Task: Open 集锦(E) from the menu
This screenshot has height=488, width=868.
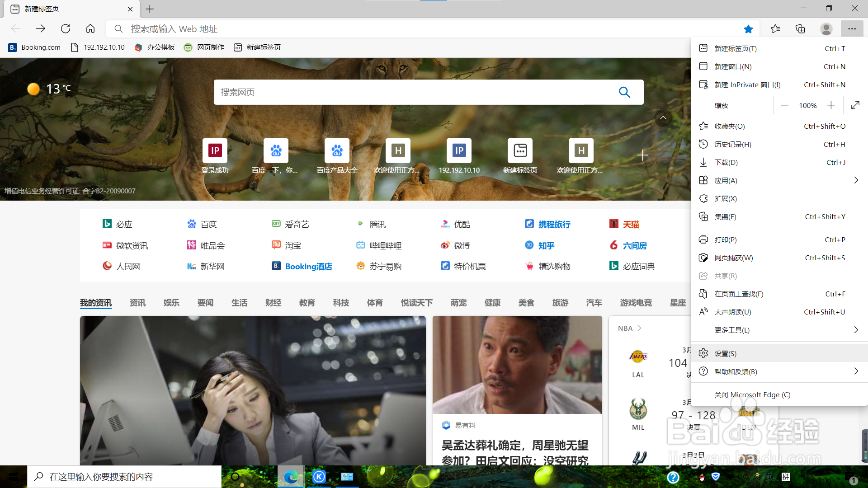Action: coord(779,216)
